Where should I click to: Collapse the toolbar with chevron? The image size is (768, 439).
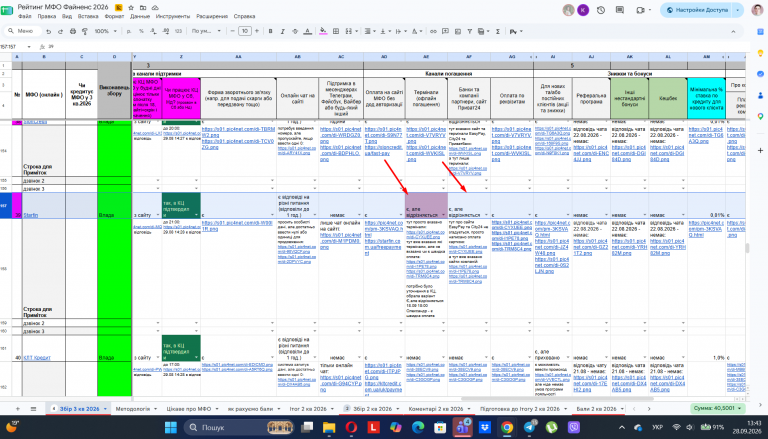pos(733,31)
